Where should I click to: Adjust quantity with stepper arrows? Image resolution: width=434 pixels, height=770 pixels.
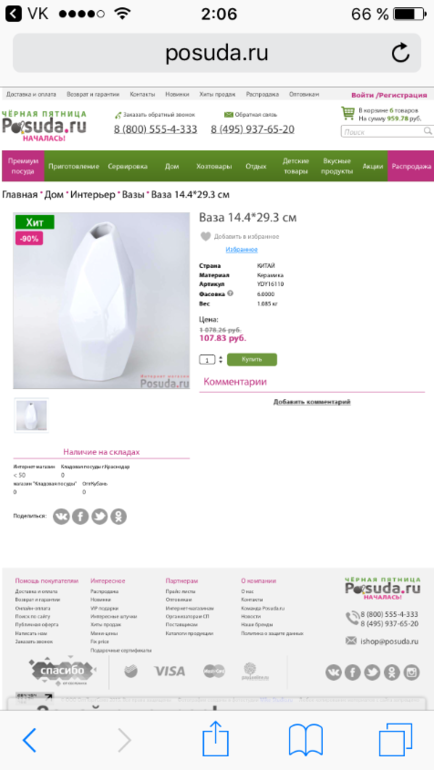[x=220, y=359]
